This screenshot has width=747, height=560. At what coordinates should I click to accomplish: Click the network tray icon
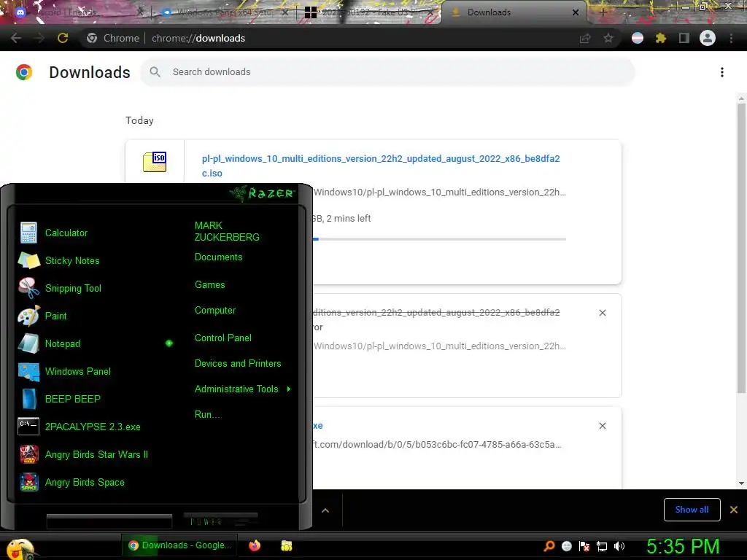tap(602, 546)
